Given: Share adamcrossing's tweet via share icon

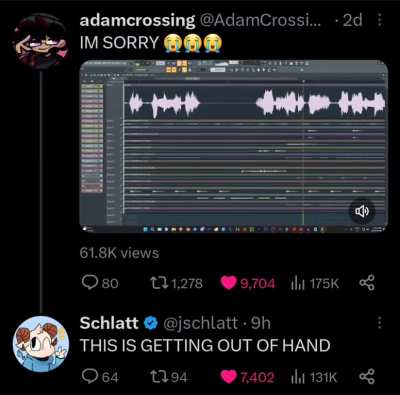Looking at the screenshot, I should [x=367, y=283].
